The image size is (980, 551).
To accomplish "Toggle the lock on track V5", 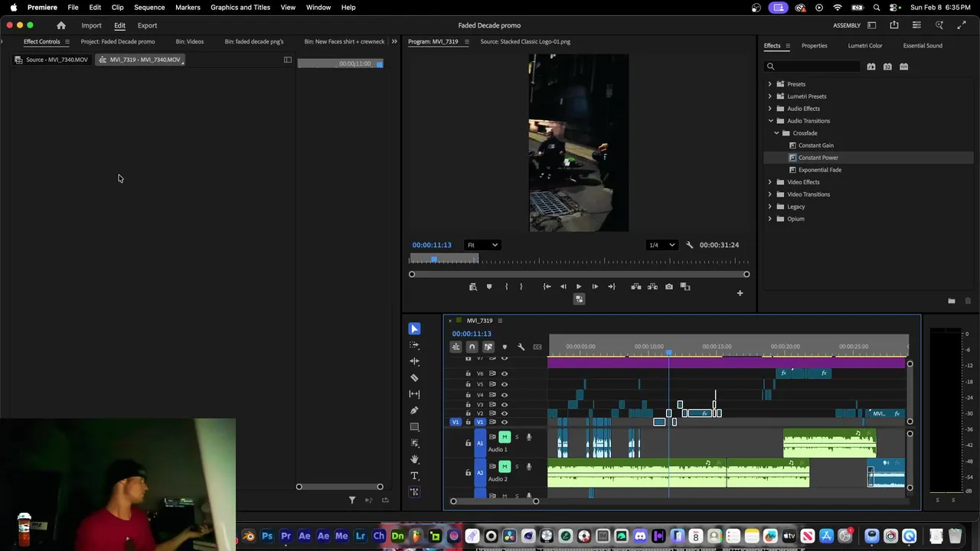I will [468, 384].
